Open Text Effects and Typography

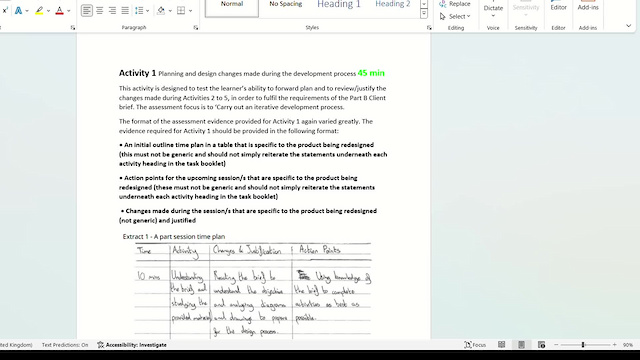pos(18,11)
